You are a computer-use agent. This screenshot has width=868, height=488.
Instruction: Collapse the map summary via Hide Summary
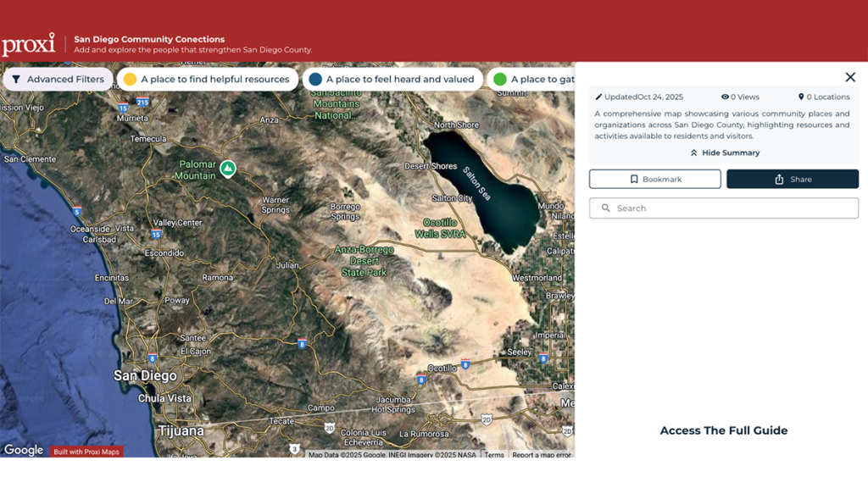click(731, 152)
